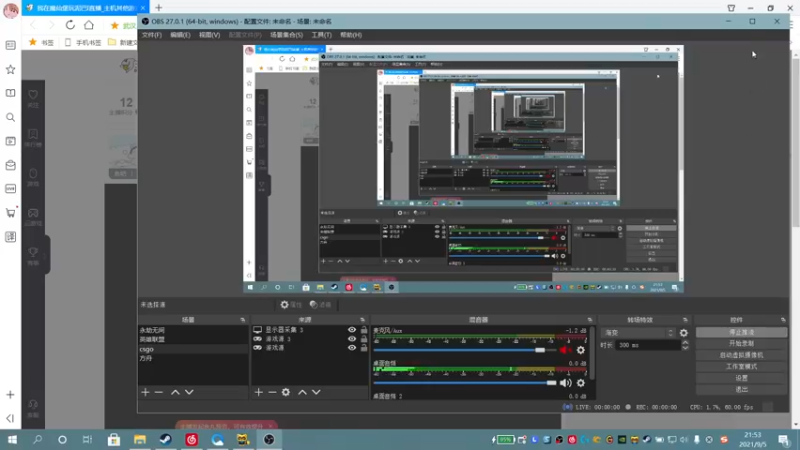Image resolution: width=800 pixels, height=450 pixels.
Task: Click the browser refresh icon
Action: 70,25
